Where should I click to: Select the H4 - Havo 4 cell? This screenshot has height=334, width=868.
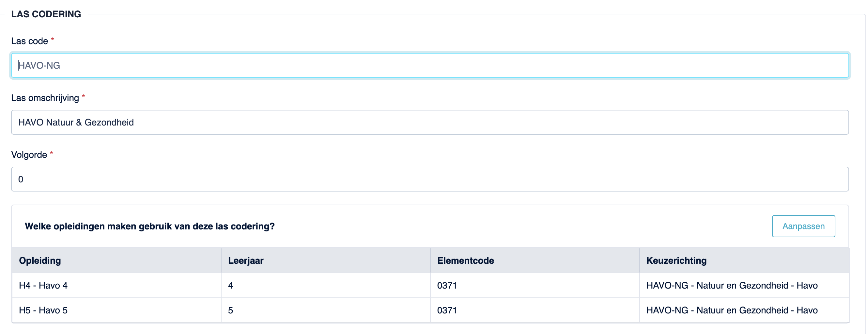[116, 285]
